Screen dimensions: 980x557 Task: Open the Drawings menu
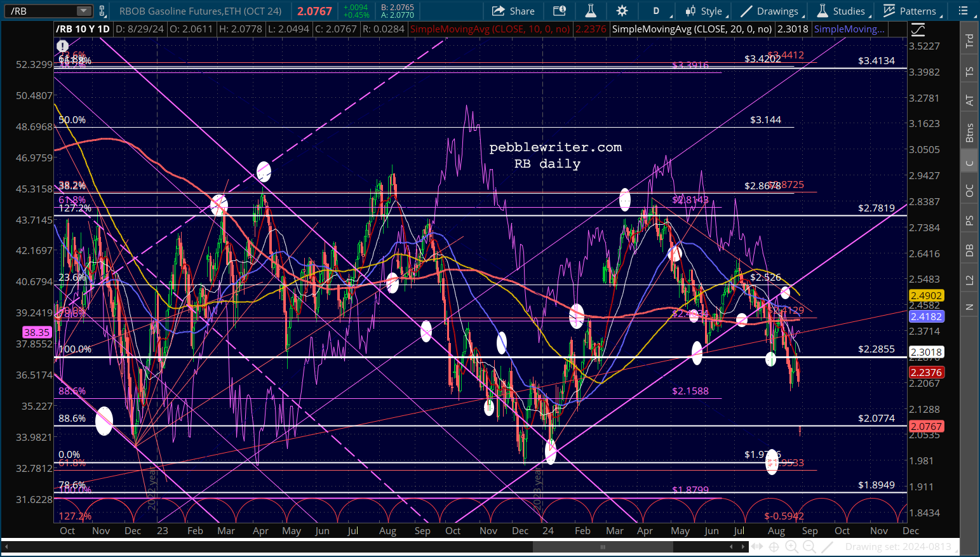(x=770, y=11)
